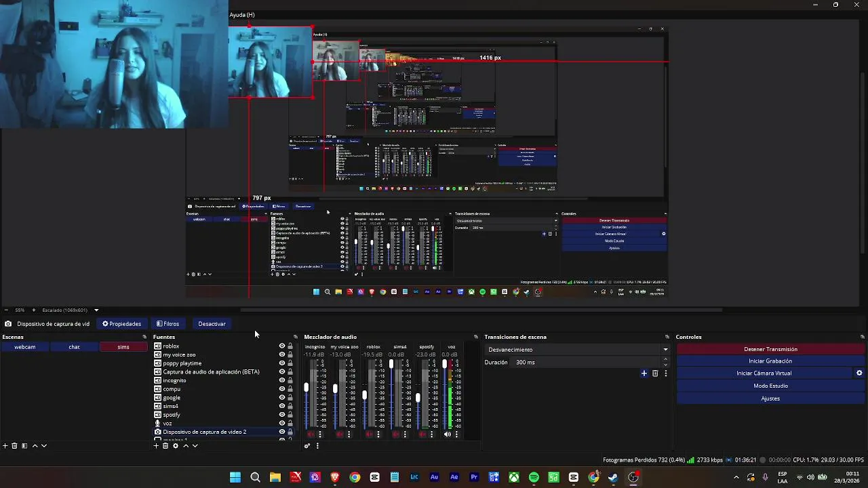Hide the incognito source
Image resolution: width=868 pixels, height=488 pixels.
pos(282,380)
